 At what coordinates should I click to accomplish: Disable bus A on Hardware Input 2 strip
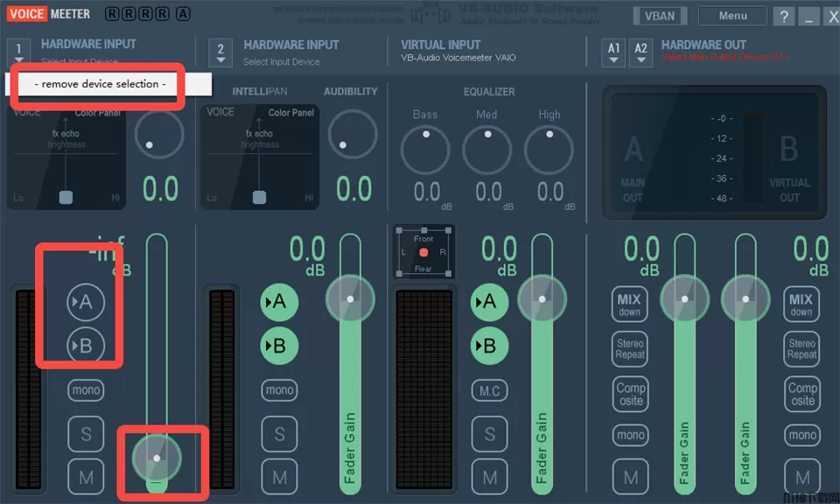point(279,302)
